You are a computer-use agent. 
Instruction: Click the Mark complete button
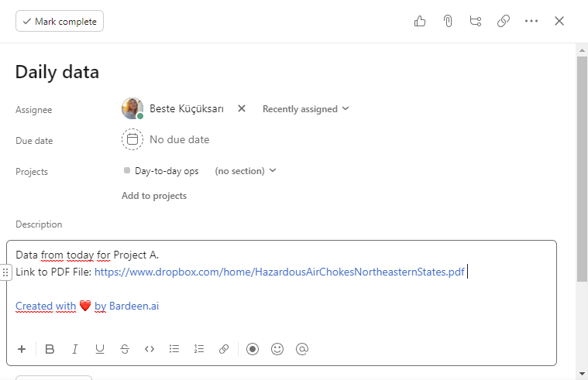point(60,21)
